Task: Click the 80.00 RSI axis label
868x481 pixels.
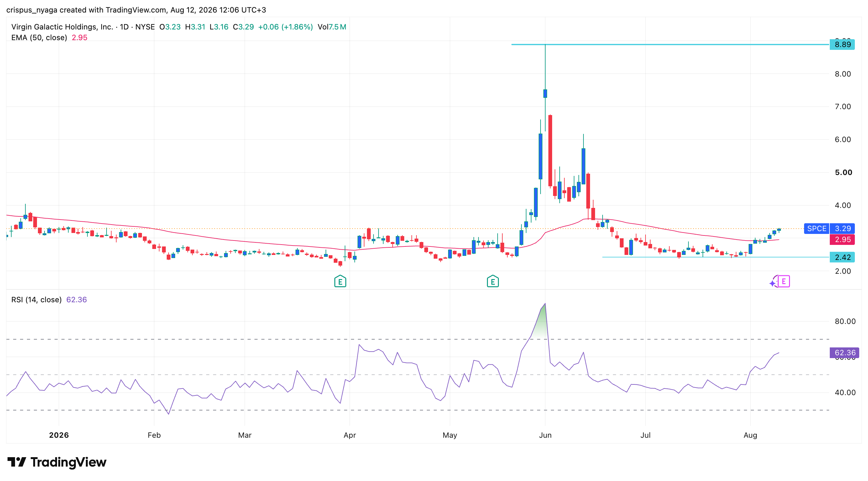Action: (845, 322)
